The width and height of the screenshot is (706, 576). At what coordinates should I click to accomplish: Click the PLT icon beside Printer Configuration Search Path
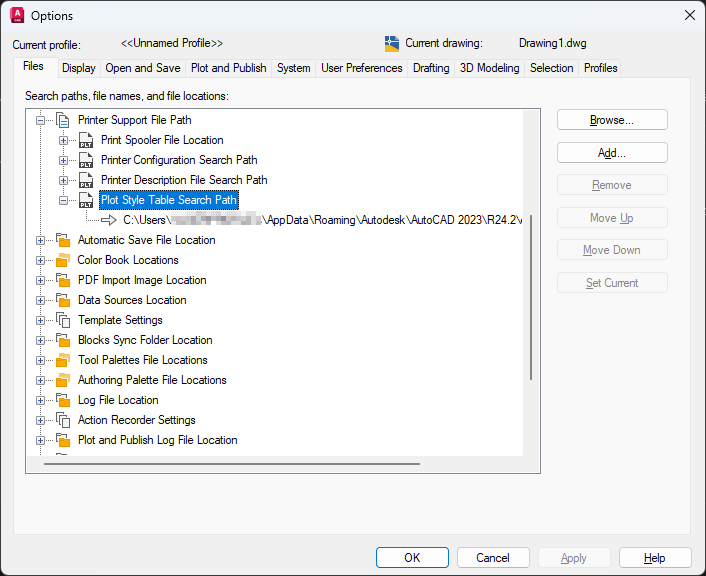click(86, 160)
